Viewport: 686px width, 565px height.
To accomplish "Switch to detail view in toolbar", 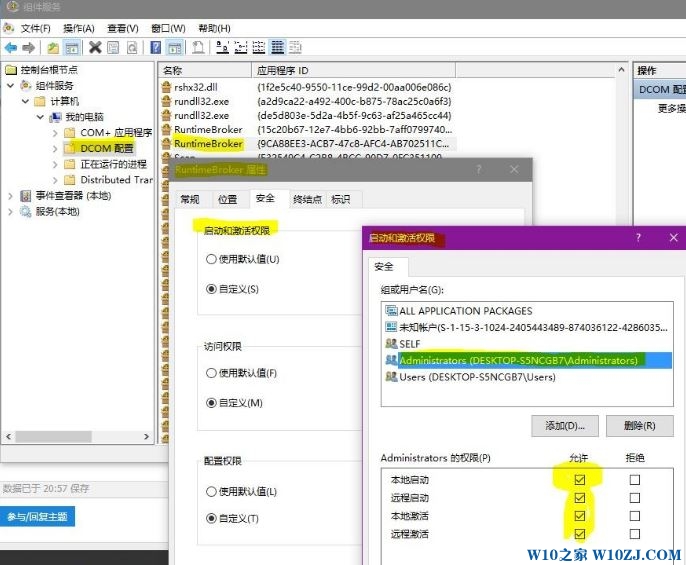I will tap(277, 47).
